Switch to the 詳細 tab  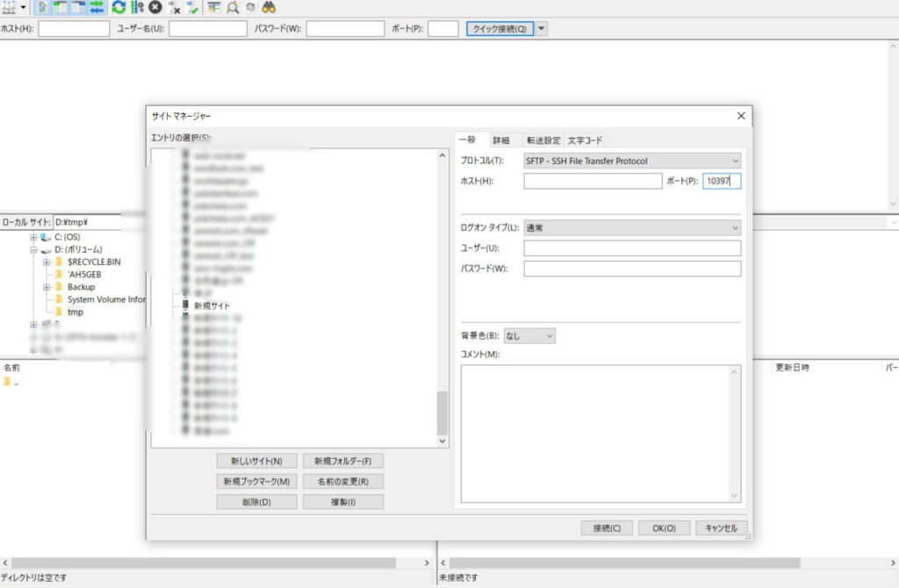tap(501, 140)
